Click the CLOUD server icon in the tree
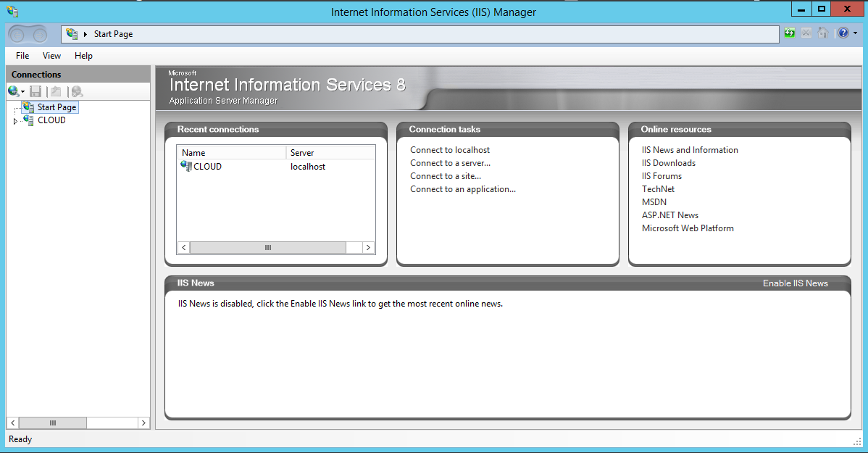Image resolution: width=868 pixels, height=453 pixels. [x=28, y=120]
